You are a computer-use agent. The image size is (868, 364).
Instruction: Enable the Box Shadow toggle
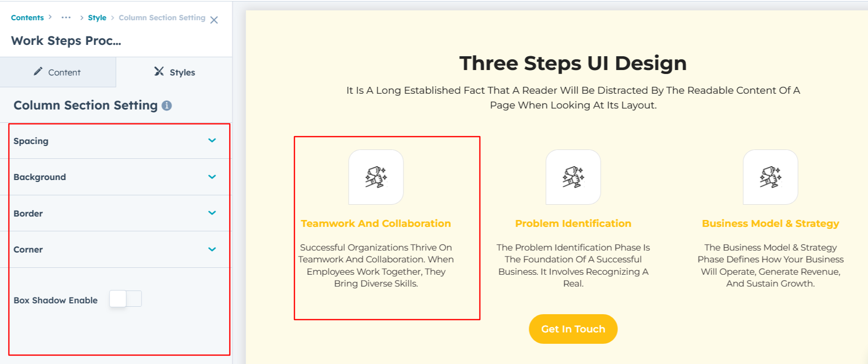[125, 299]
